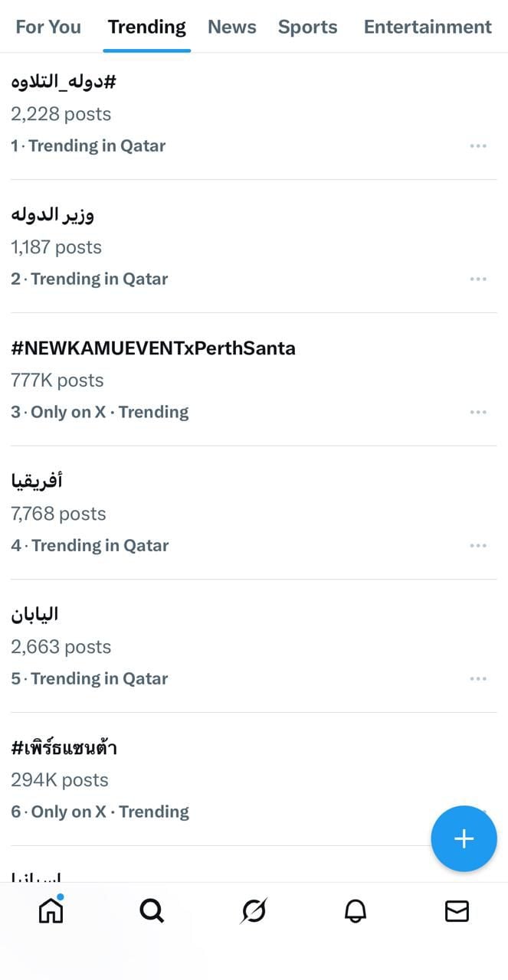Switch to the For You tab
Viewport: 508px width, 980px height.
[x=48, y=27]
